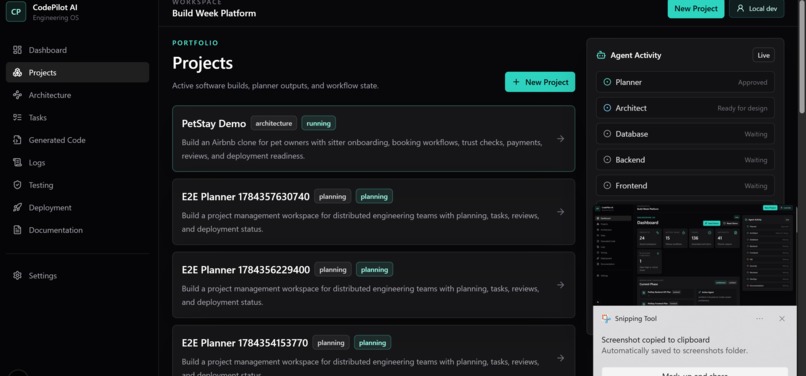Click the Planner status circle icon
This screenshot has width=806, height=376.
tap(607, 82)
